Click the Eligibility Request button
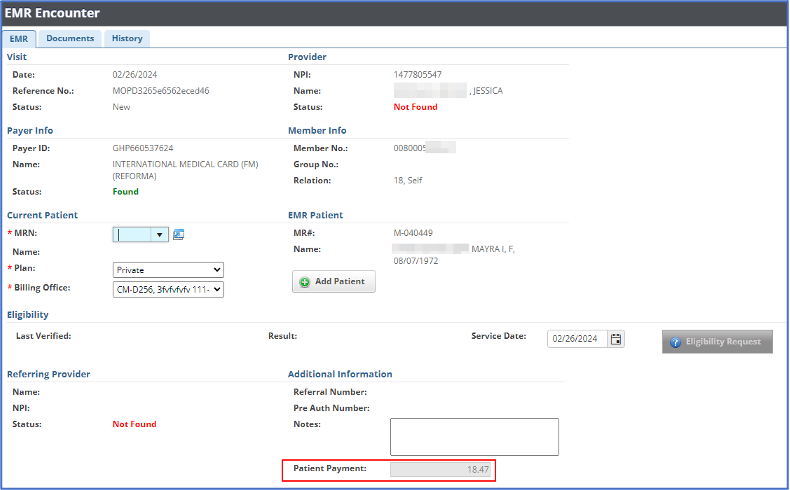Image resolution: width=790 pixels, height=490 pixels. (x=716, y=342)
